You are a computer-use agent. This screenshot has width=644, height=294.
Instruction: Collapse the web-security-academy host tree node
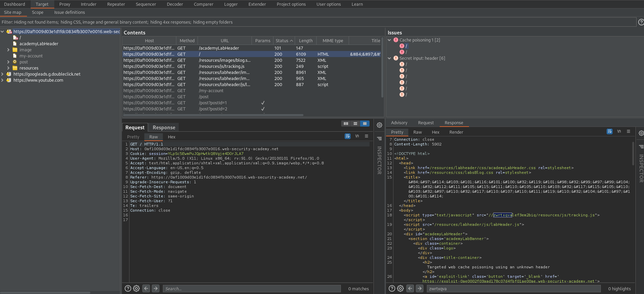[x=2, y=32]
